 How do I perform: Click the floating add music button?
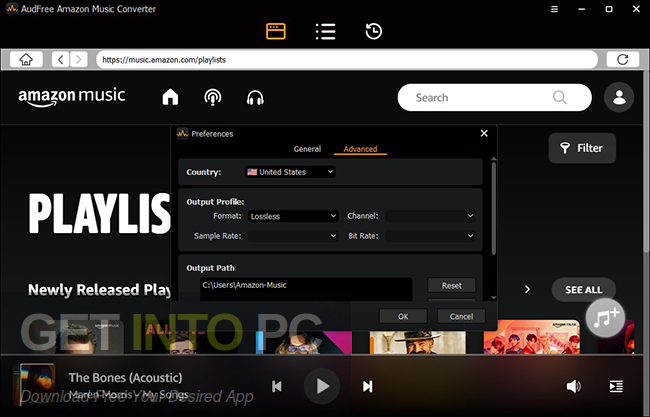click(605, 318)
